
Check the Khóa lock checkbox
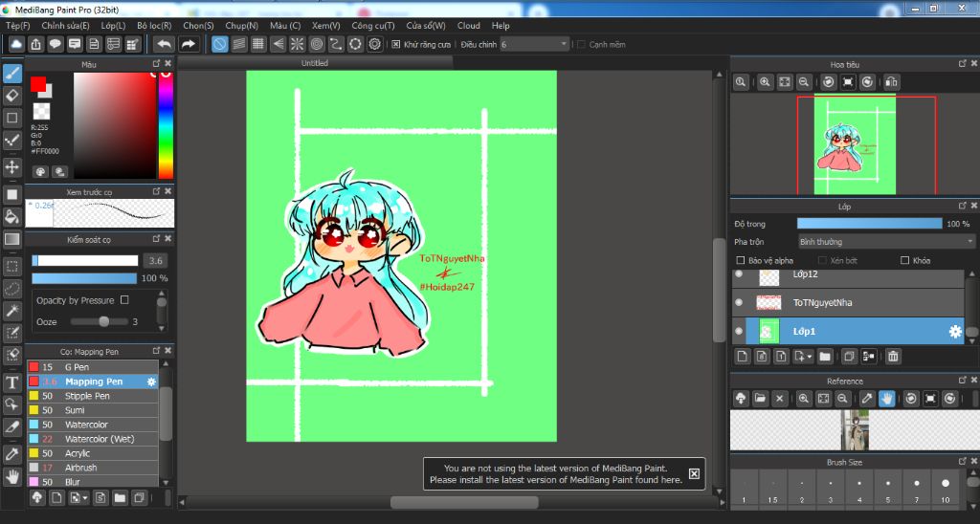click(x=904, y=260)
